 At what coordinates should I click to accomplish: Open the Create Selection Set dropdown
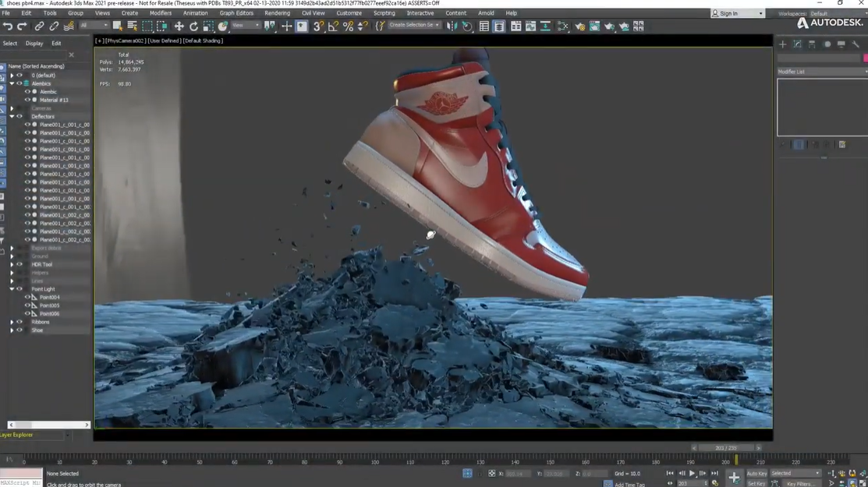tap(414, 26)
